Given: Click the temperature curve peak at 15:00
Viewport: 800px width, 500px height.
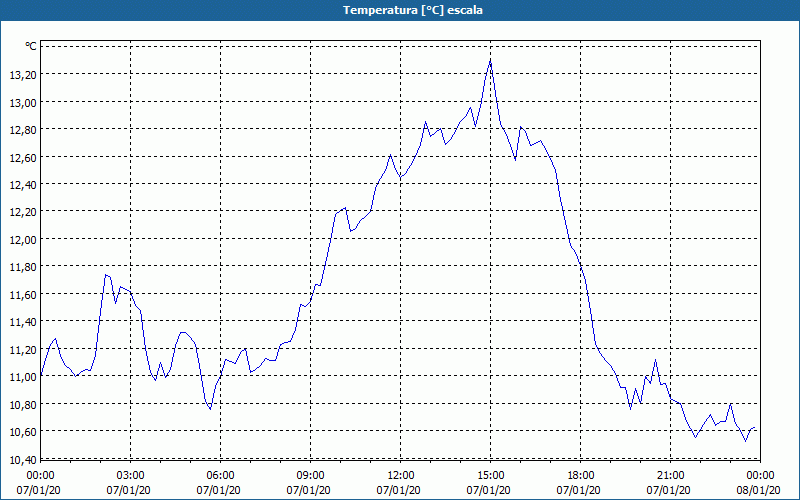Looking at the screenshot, I should (490, 61).
